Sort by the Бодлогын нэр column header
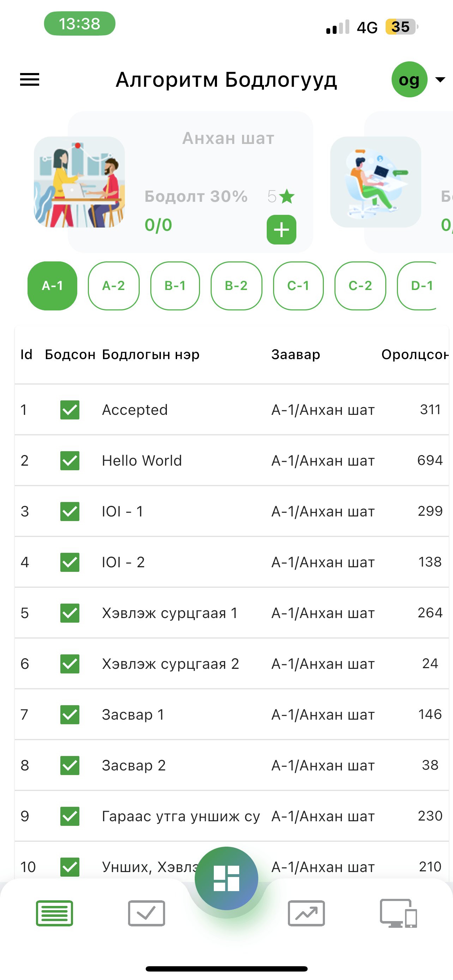This screenshot has width=453, height=980. point(151,355)
